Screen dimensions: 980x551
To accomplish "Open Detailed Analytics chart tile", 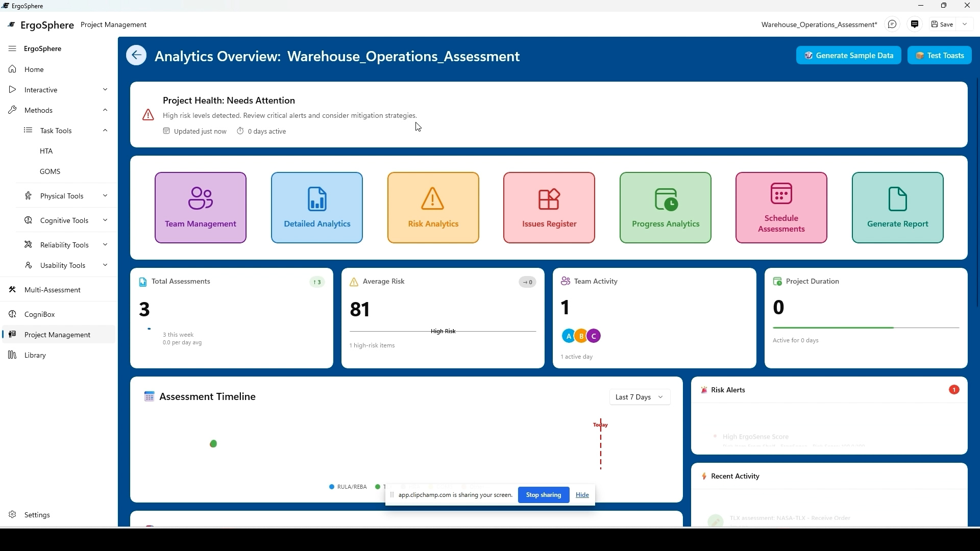I will (317, 208).
